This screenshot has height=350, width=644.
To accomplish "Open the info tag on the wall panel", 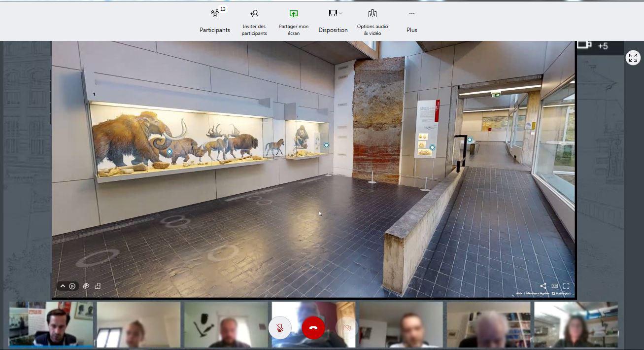I will [432, 147].
